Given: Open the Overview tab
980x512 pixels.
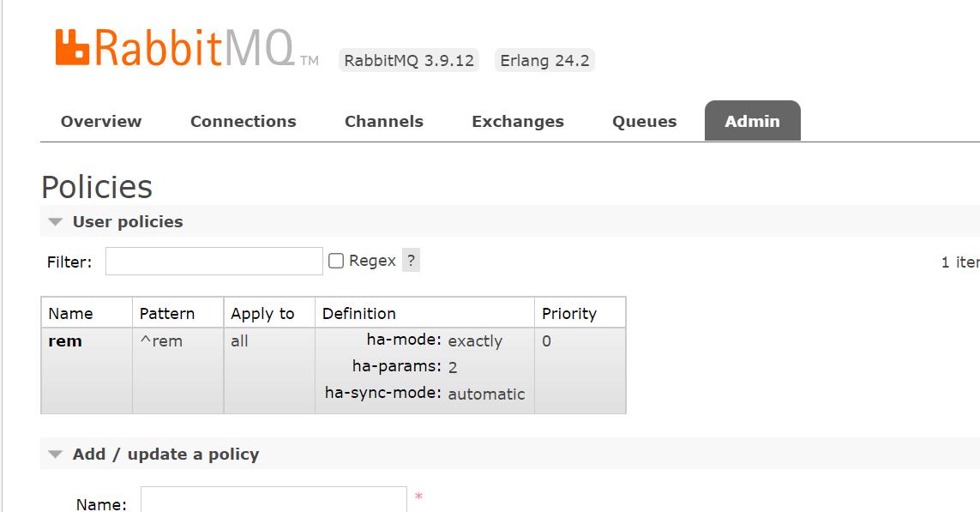Looking at the screenshot, I should 101,121.
